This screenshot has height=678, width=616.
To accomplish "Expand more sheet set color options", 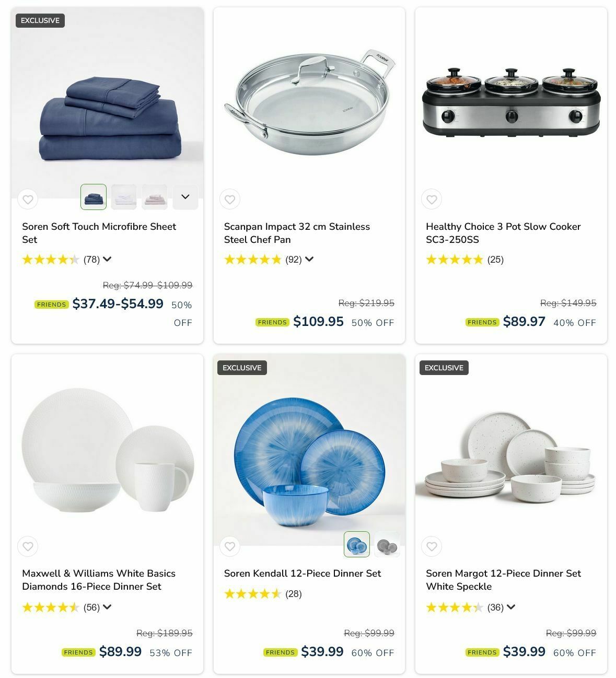I will tap(185, 197).
